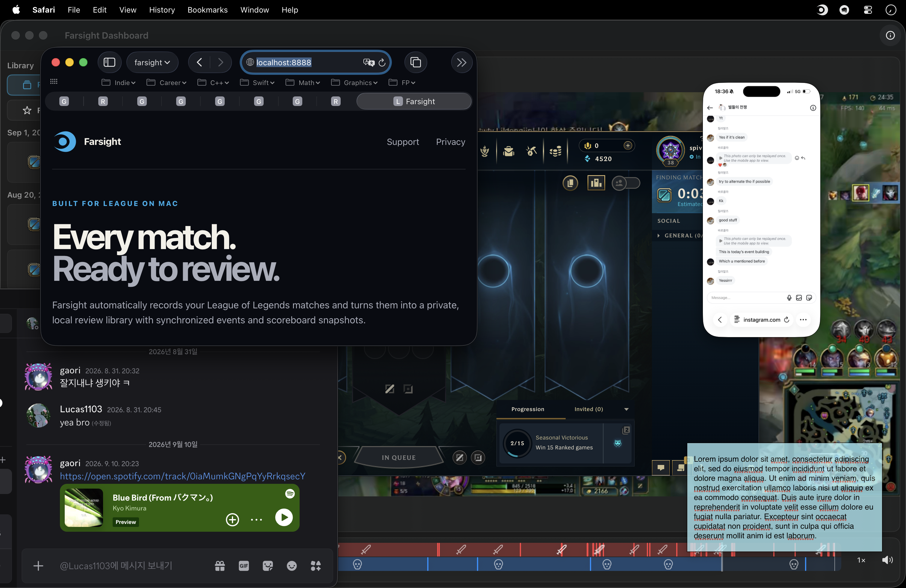This screenshot has height=588, width=906.
Task: Open Seasonal Victorious progression card
Action: click(565, 443)
